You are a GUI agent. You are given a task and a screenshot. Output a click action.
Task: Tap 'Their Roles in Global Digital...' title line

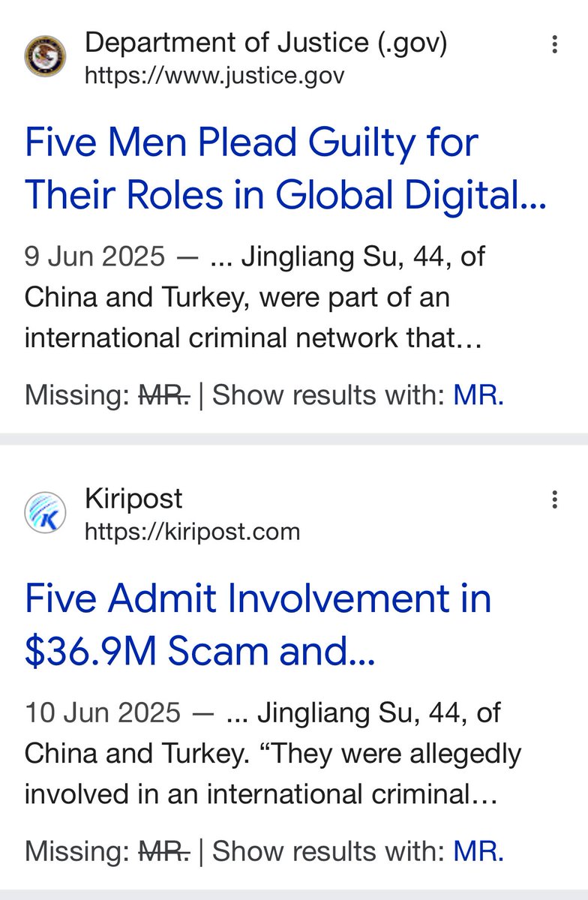pyautogui.click(x=285, y=195)
